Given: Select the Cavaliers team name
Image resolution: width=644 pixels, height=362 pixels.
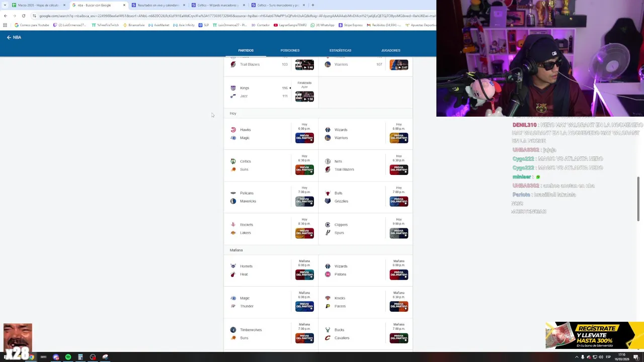Looking at the screenshot, I should coord(342,338).
